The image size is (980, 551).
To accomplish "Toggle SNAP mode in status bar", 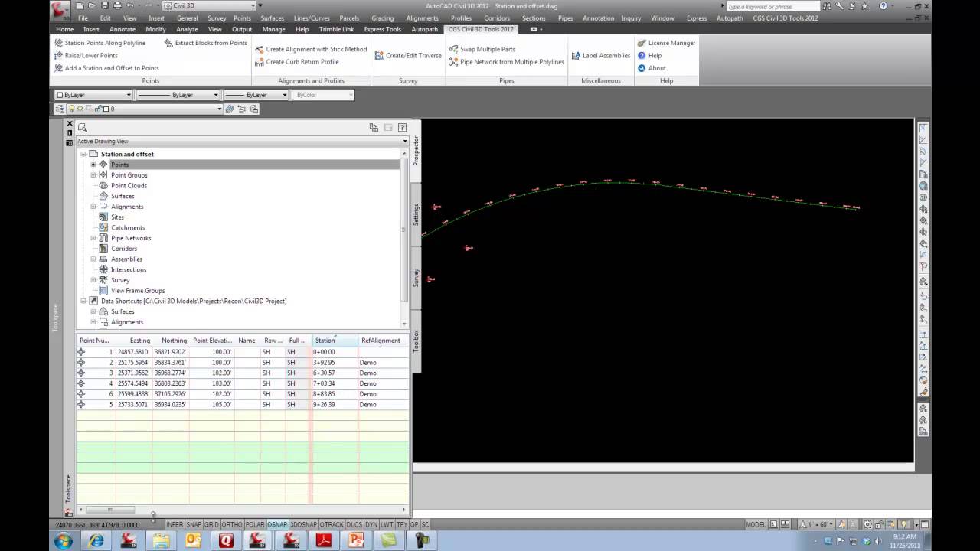I will coord(194,524).
